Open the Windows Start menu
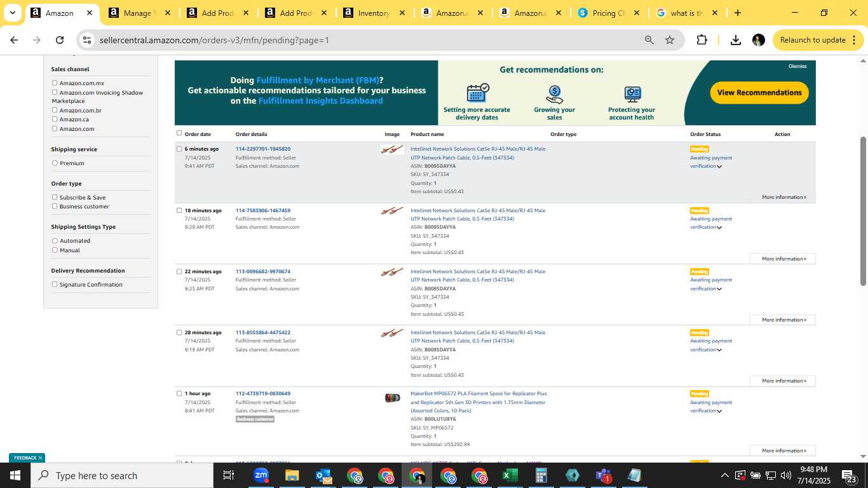The height and width of the screenshot is (488, 868). pos(15,475)
